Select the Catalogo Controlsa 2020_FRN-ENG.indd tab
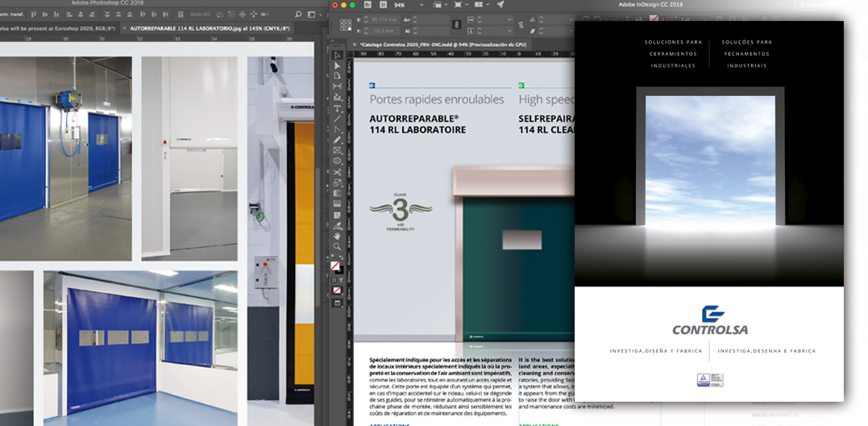 click(x=442, y=44)
